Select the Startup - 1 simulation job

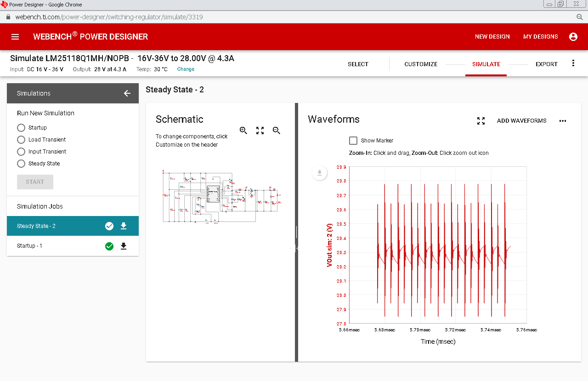(73, 246)
